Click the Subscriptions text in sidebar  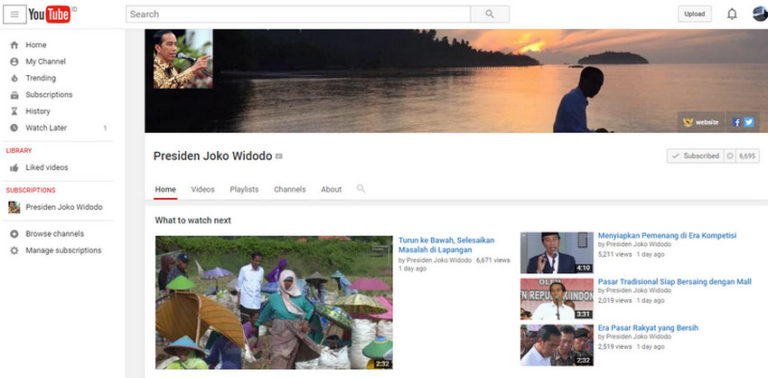click(x=49, y=94)
